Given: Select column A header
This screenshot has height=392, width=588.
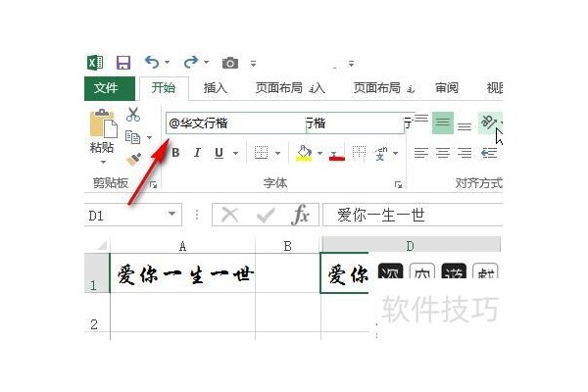Looking at the screenshot, I should click(182, 246).
